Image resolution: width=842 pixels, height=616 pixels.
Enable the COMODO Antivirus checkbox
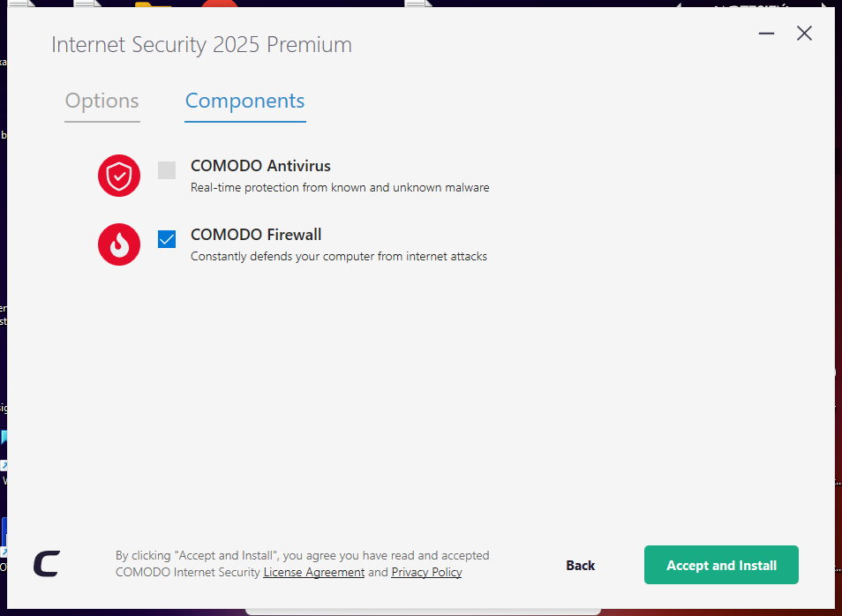click(167, 170)
